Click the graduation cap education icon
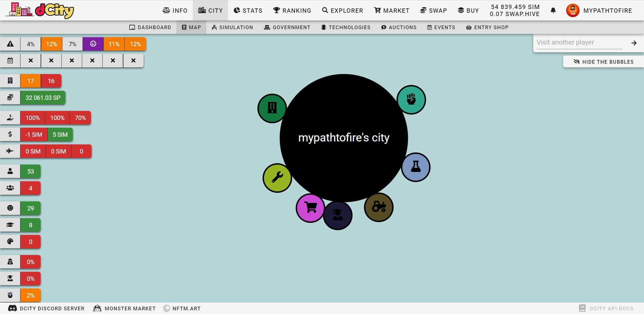644x314 pixels. (10, 225)
